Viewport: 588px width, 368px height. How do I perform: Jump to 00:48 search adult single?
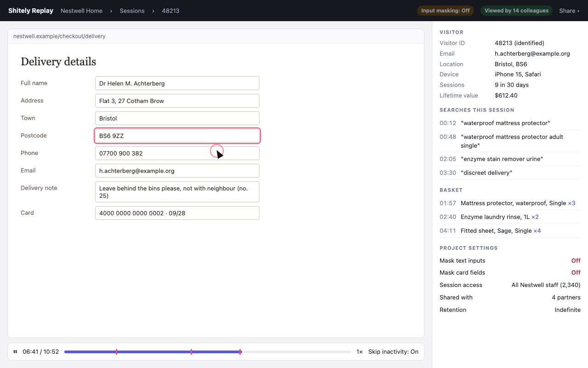coord(510,141)
